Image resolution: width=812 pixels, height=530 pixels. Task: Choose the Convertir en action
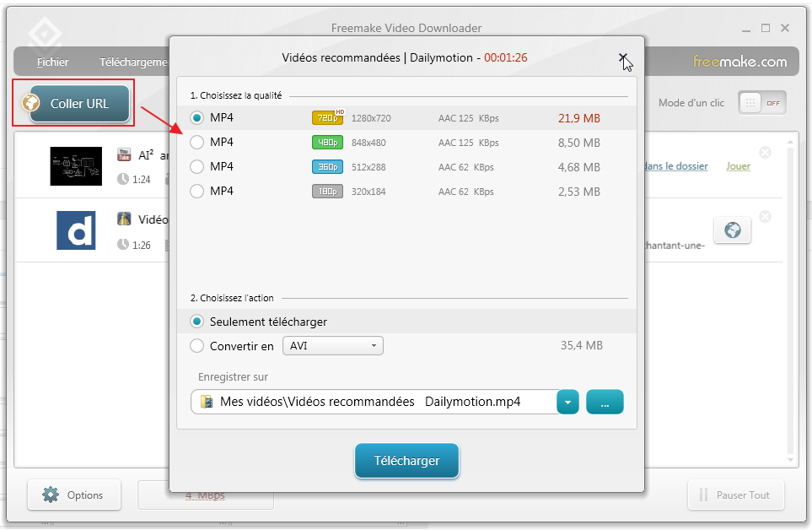click(196, 345)
